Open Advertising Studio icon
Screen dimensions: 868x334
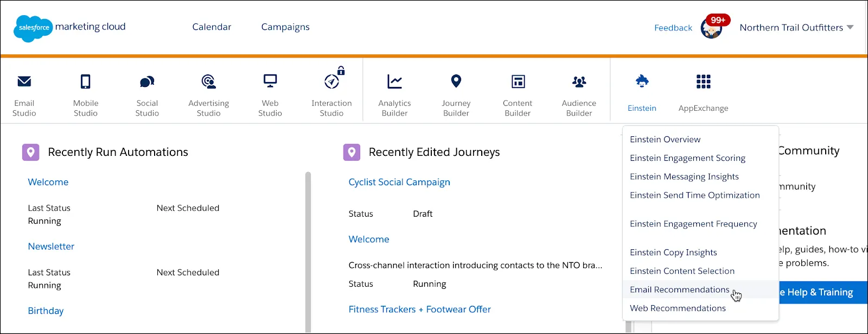tap(208, 81)
